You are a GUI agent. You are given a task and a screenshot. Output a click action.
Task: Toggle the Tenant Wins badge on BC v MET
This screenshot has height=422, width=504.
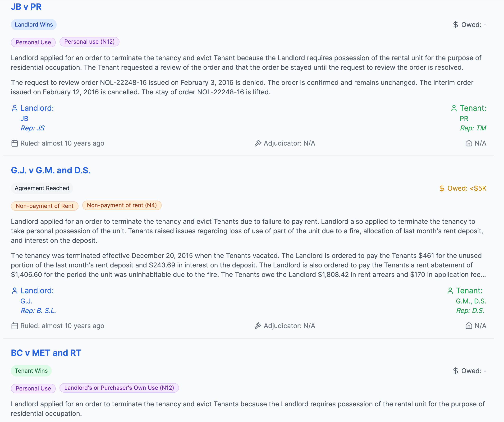(x=31, y=371)
